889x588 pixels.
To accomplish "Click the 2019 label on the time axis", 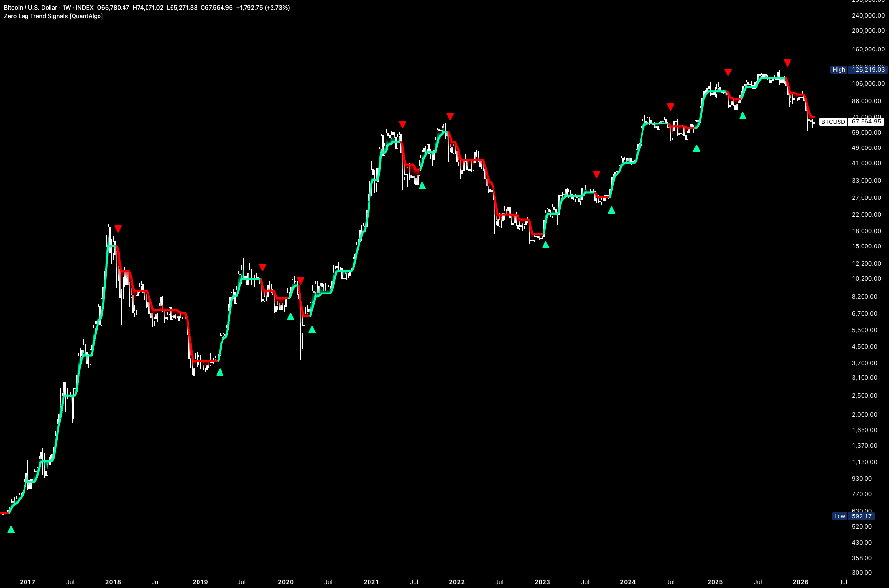I will pyautogui.click(x=200, y=582).
